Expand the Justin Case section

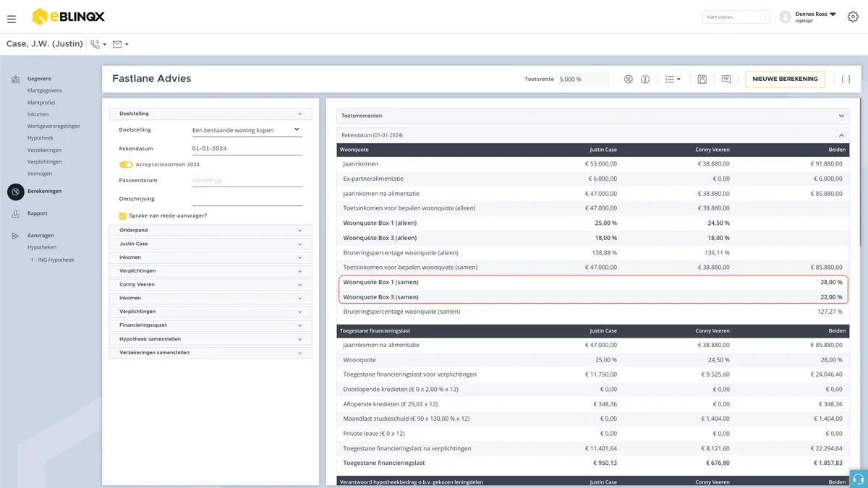coord(210,244)
